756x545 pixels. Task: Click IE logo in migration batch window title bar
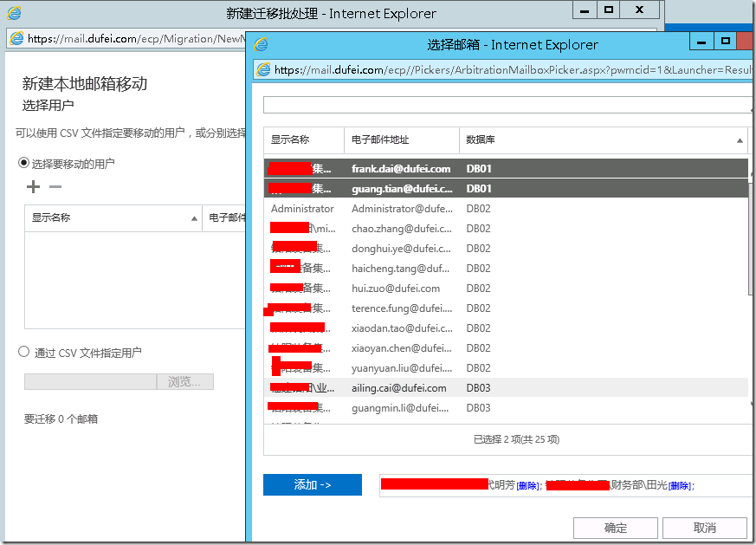point(14,13)
